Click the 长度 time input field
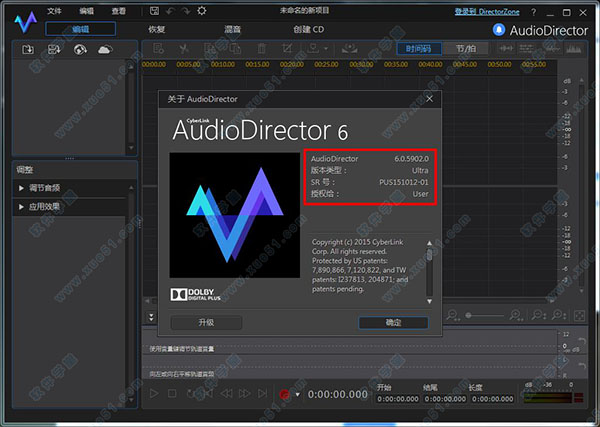Viewport: 600px width, 427px height. click(492, 399)
